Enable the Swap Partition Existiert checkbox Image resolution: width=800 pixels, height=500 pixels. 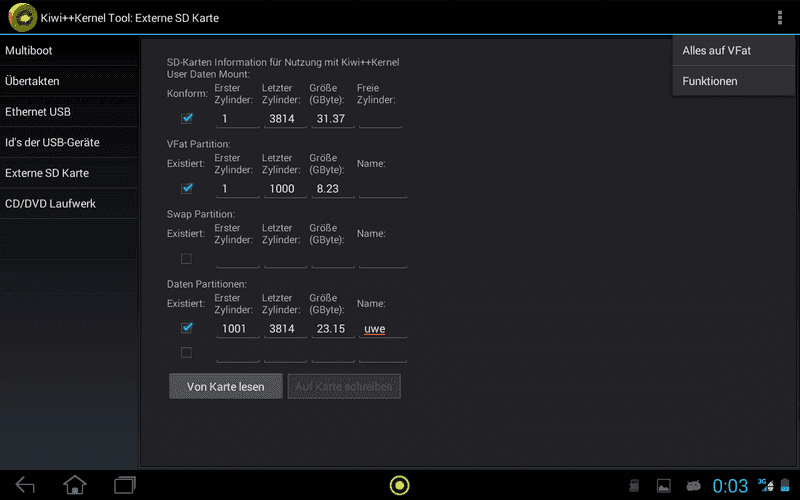[186, 259]
